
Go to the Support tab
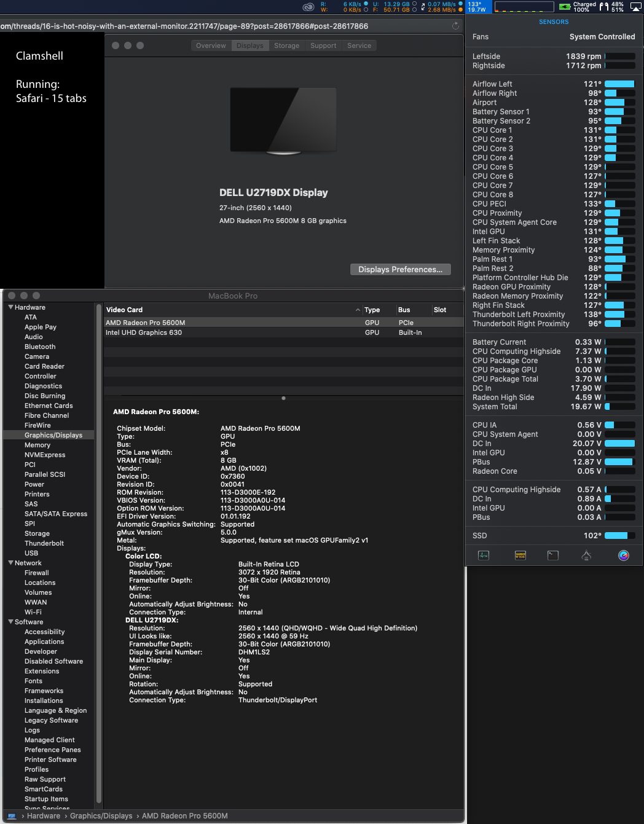pos(323,45)
